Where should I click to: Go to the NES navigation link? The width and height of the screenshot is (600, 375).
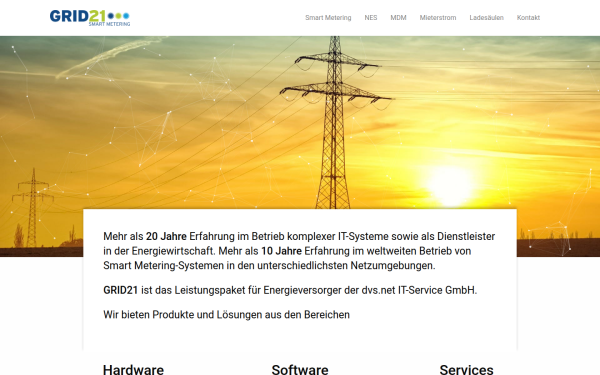370,18
